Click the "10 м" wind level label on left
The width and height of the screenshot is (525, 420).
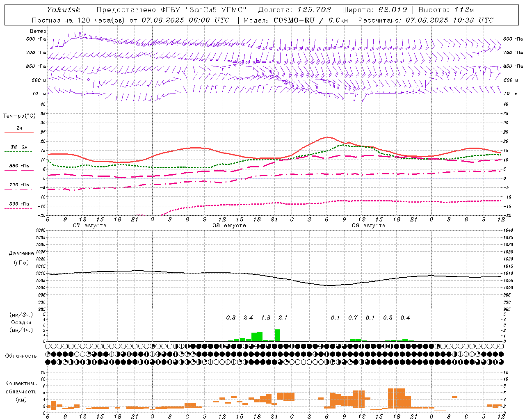click(39, 94)
